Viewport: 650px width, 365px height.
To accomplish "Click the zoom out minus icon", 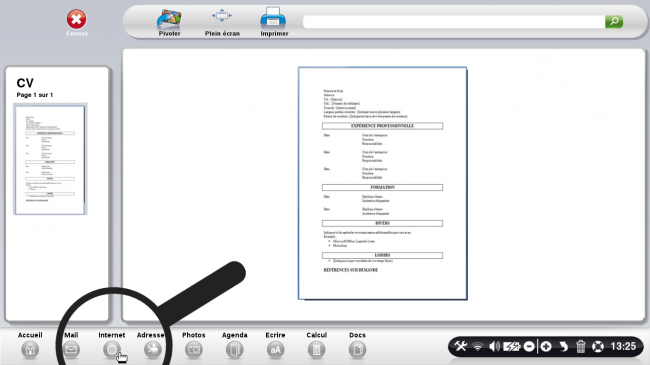I will point(529,346).
